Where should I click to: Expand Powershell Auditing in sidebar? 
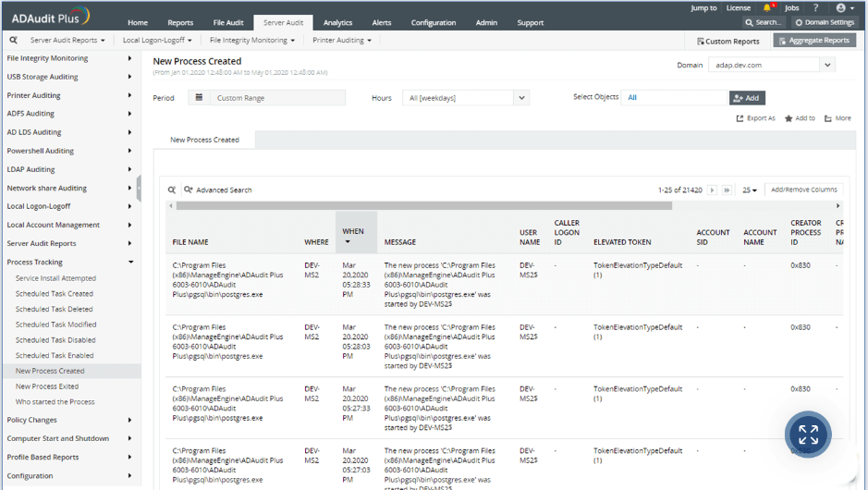pos(69,151)
